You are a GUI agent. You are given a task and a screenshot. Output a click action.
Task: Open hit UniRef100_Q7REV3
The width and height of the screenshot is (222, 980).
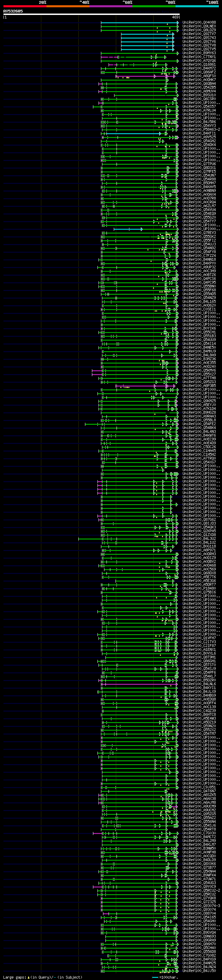[199, 233]
